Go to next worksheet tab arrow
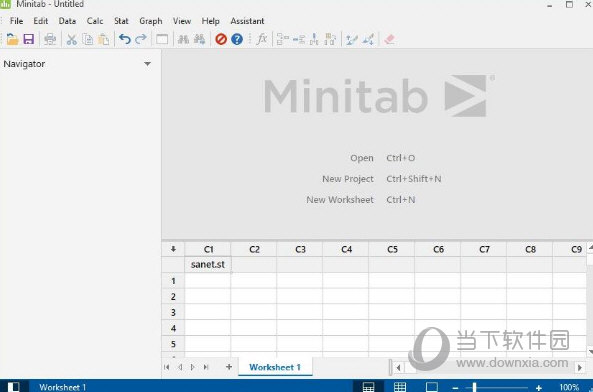The width and height of the screenshot is (593, 392). 193,367
